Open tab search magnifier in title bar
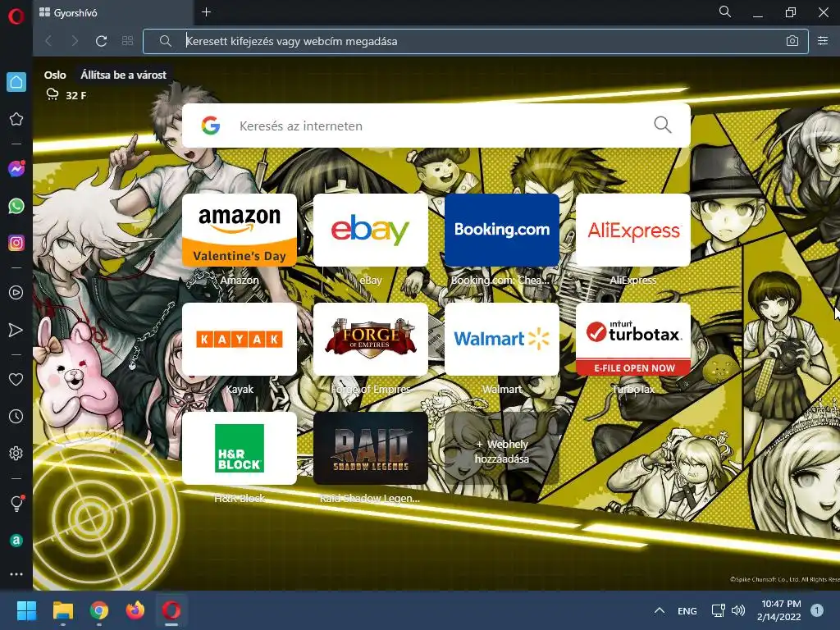840x630 pixels. (x=725, y=11)
